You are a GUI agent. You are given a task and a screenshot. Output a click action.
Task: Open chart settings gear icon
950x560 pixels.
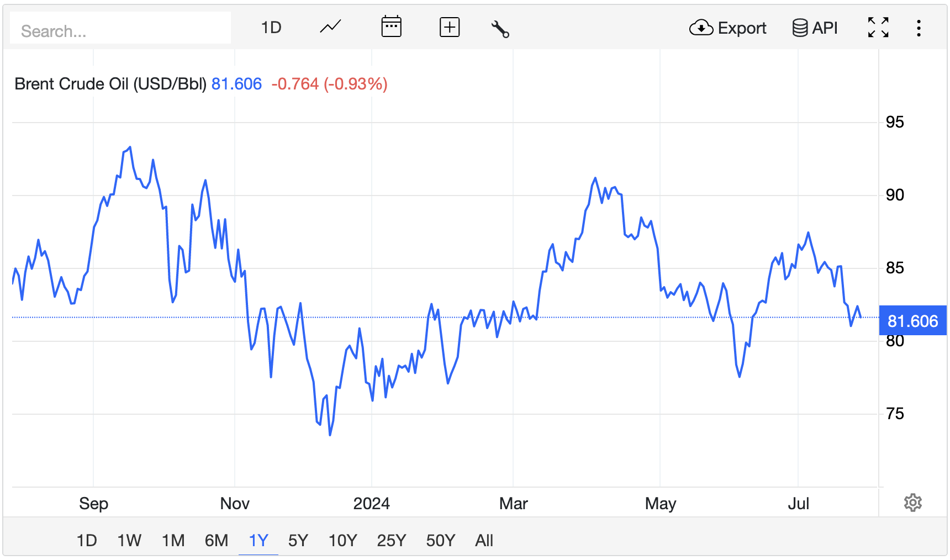point(913,503)
